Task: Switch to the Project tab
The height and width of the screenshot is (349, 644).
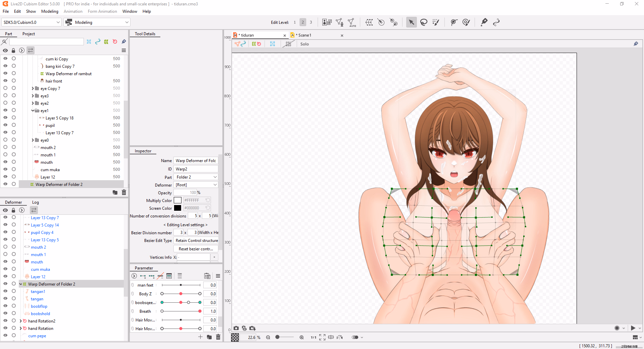Action: [x=29, y=34]
